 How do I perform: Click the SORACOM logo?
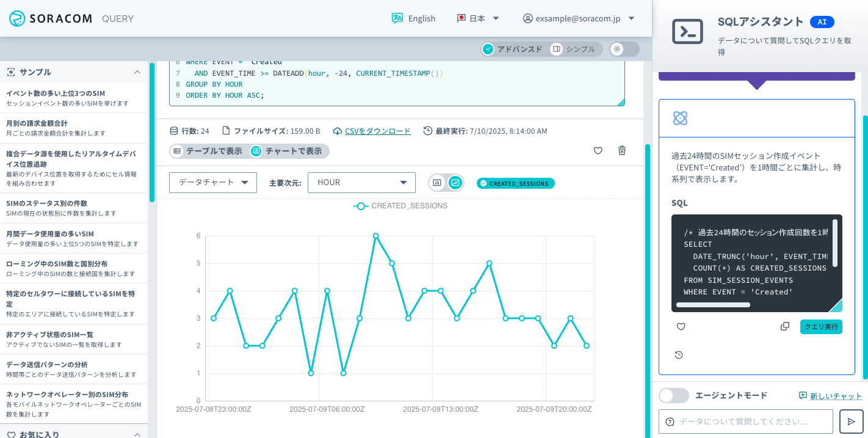(51, 18)
